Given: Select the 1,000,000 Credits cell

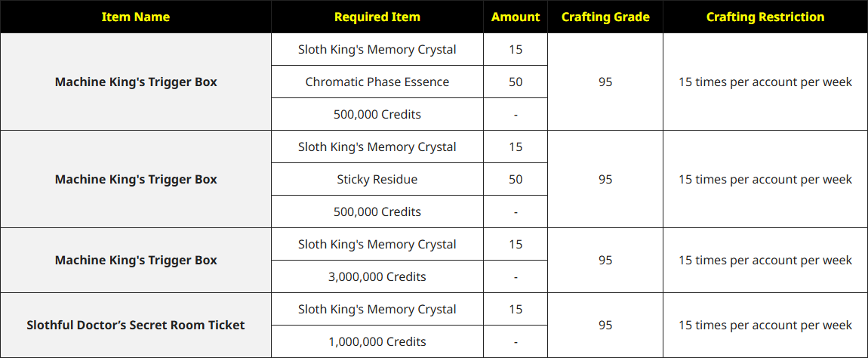Looking at the screenshot, I should point(377,341).
